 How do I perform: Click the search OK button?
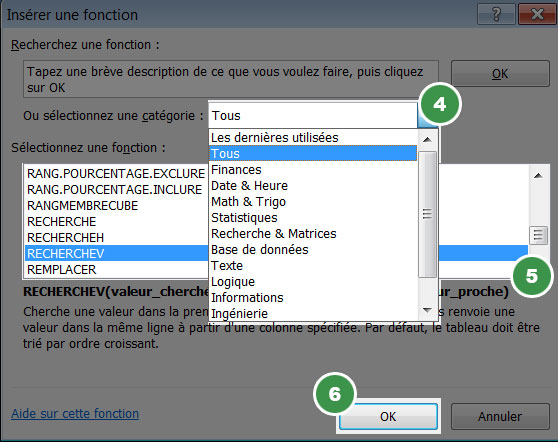pyautogui.click(x=500, y=74)
